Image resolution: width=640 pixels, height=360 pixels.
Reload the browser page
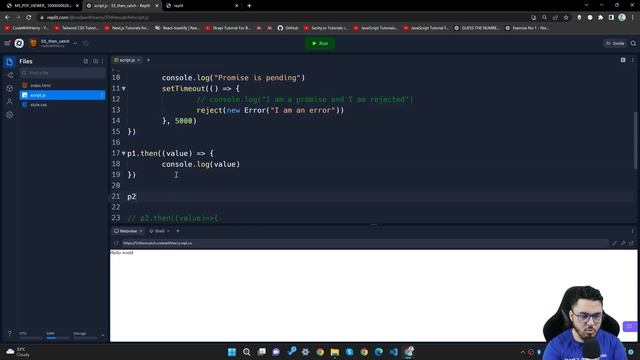pyautogui.click(x=29, y=18)
